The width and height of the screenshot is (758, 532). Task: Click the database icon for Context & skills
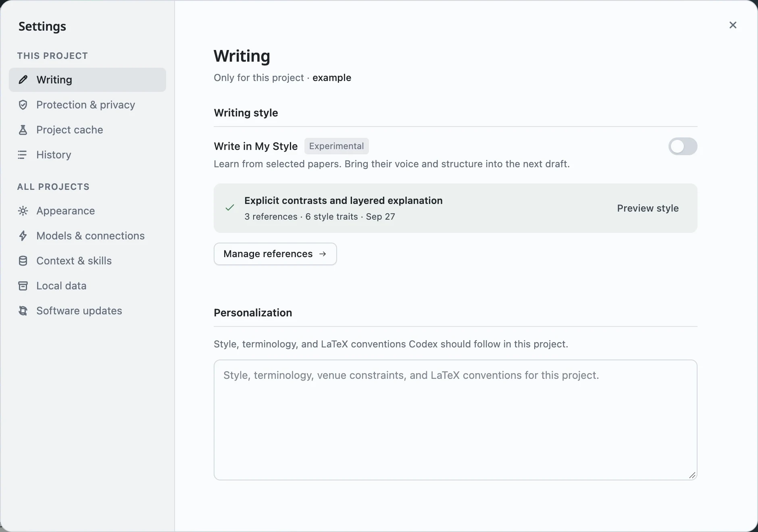(23, 261)
